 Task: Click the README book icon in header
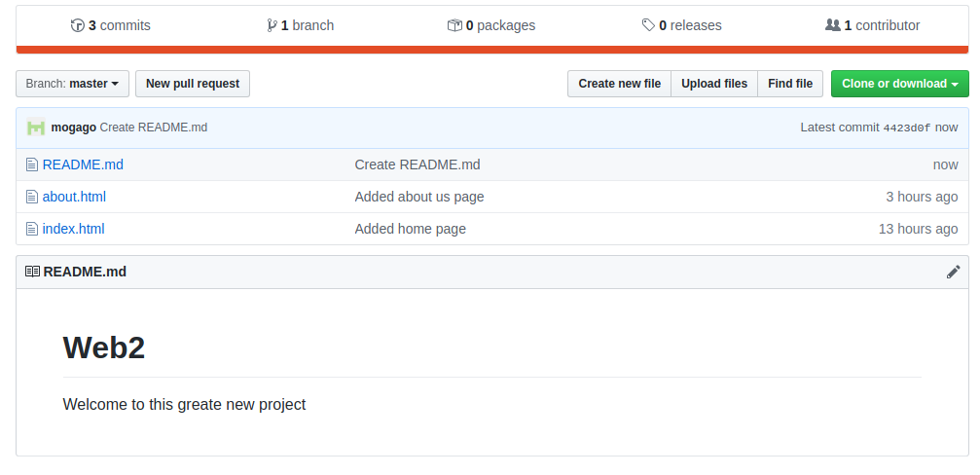click(x=32, y=272)
